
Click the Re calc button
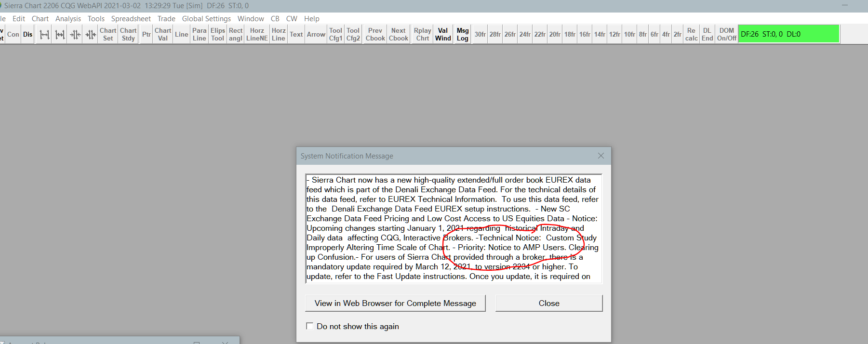(x=692, y=34)
